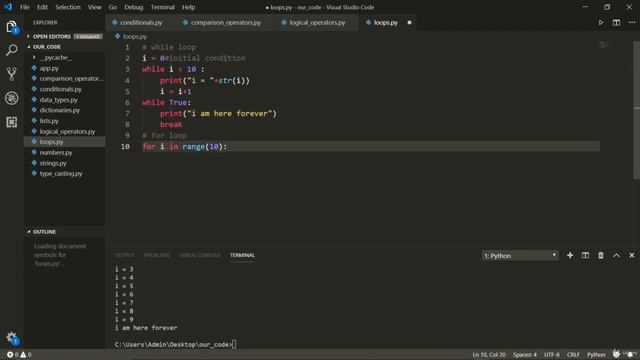Maximize the terminal panel size
The height and width of the screenshot is (360, 640).
point(616,255)
